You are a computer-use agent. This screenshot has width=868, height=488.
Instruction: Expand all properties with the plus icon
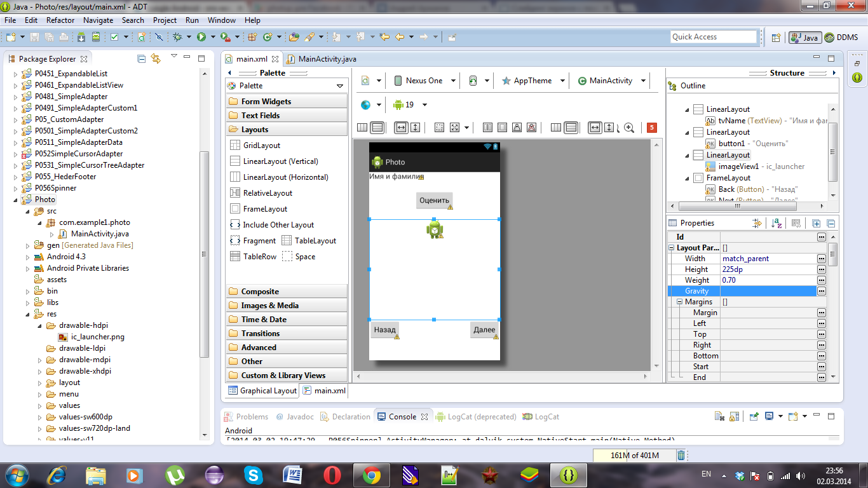[817, 223]
